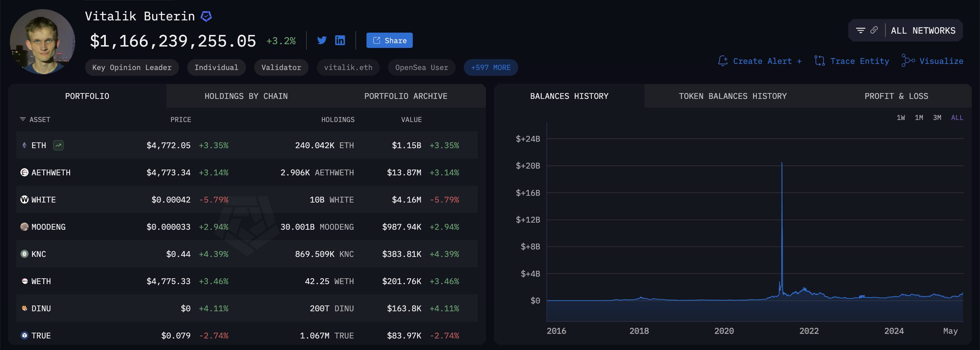Click the 2022 label on chart axis
980x350 pixels.
click(x=809, y=331)
